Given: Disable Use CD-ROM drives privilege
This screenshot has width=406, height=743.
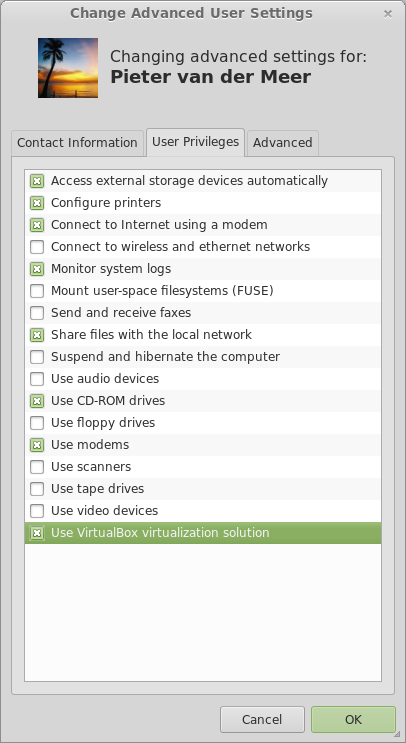Looking at the screenshot, I should (x=37, y=401).
